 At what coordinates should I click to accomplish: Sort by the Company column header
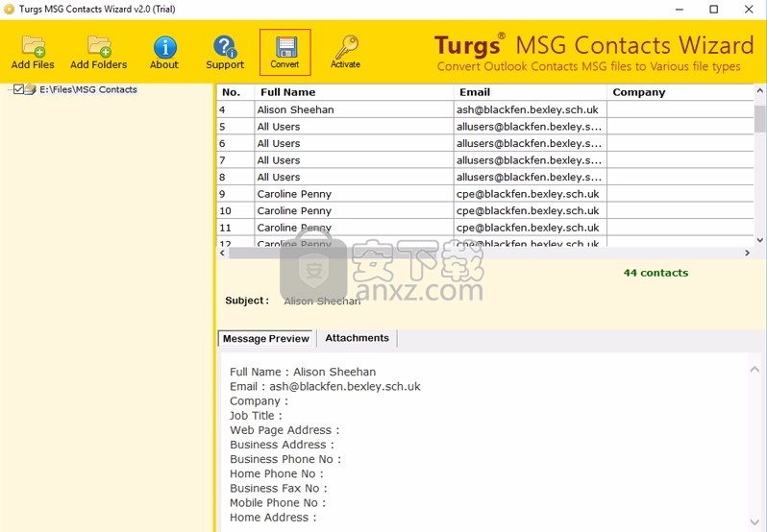[x=680, y=92]
